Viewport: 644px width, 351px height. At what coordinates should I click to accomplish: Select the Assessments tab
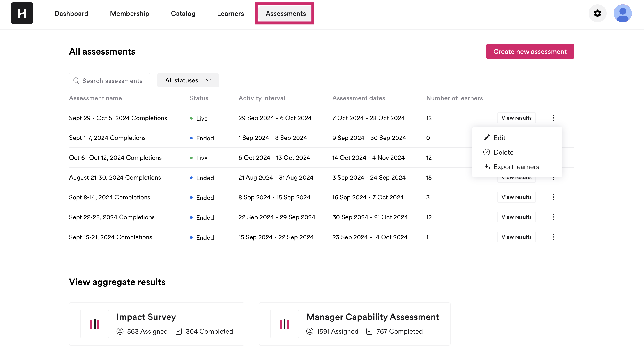(x=285, y=14)
